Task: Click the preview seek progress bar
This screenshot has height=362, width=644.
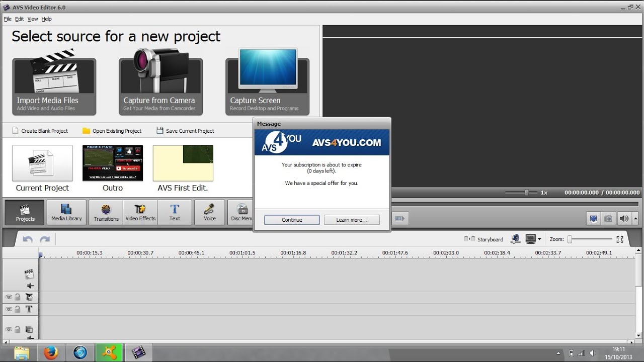Action: click(515, 203)
